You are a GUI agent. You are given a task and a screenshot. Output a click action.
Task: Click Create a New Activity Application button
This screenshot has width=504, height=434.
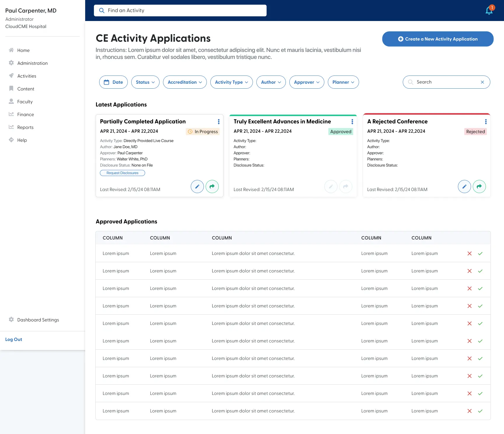(x=437, y=39)
